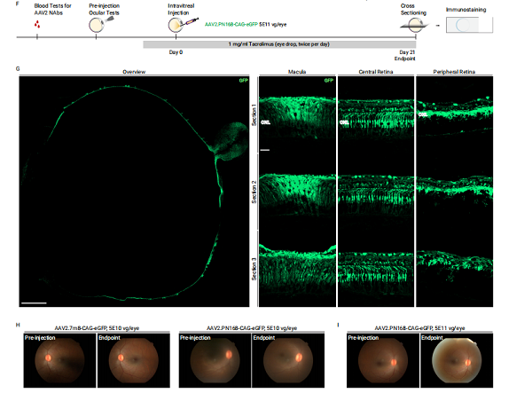Image resolution: width=532 pixels, height=393 pixels.
Task: Click the Day 0 timeline label
Action: coord(176,52)
